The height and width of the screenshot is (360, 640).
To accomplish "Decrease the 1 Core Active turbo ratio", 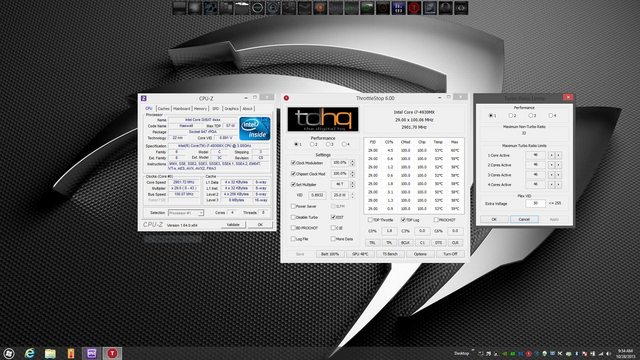I will (x=551, y=155).
